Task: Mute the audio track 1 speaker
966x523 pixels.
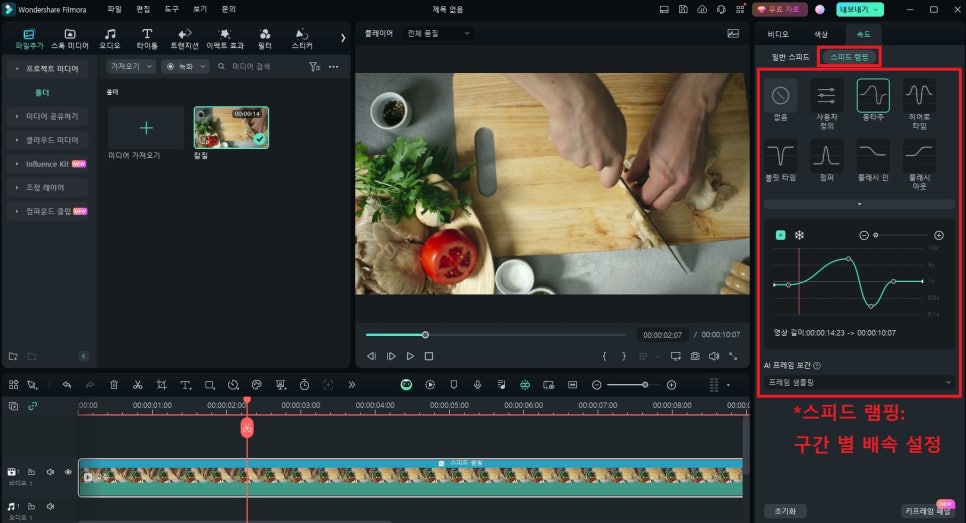Action: pyautogui.click(x=50, y=507)
